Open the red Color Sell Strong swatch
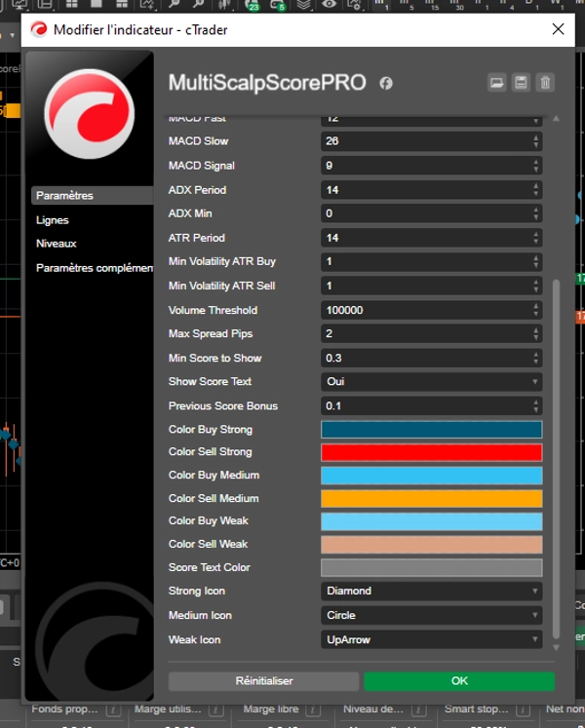The width and height of the screenshot is (585, 728). (431, 452)
